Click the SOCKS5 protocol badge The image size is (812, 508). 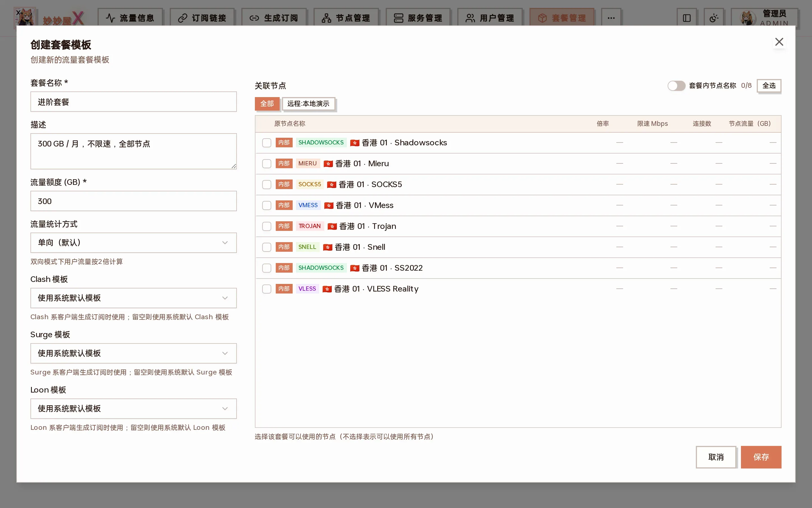(x=309, y=185)
